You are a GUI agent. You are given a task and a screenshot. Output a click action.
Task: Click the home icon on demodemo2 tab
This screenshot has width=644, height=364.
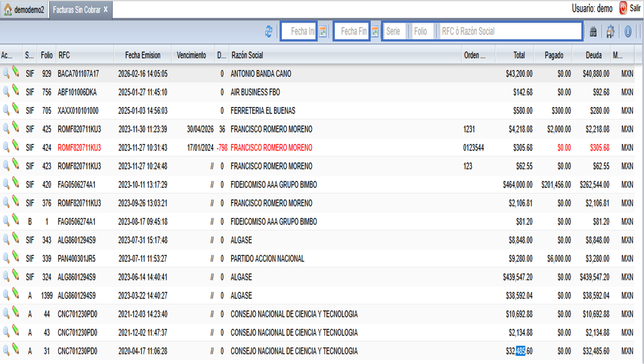pyautogui.click(x=8, y=10)
